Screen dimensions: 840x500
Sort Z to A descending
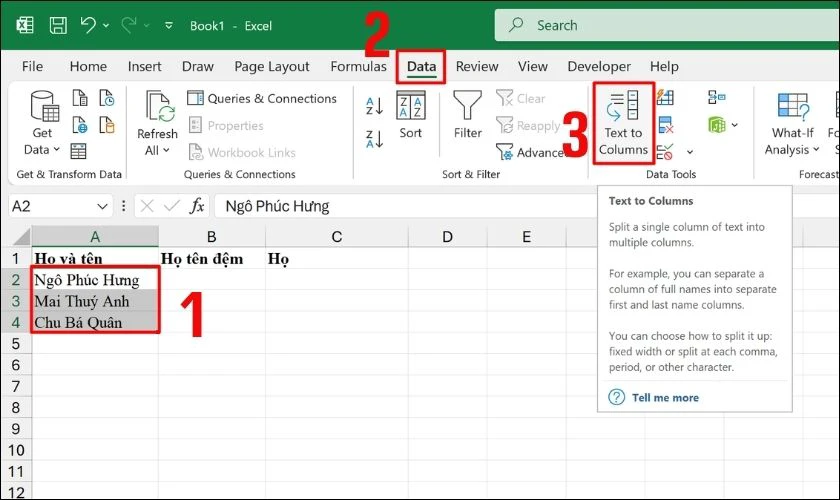pos(374,139)
